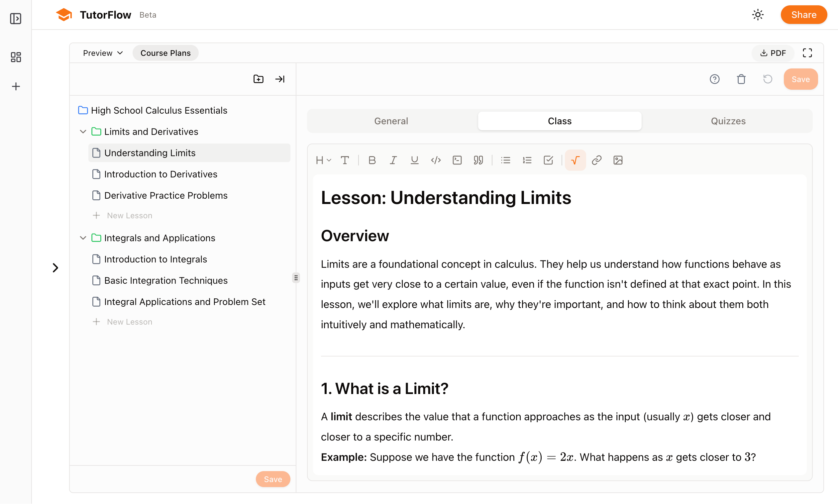Open the Preview dropdown

pyautogui.click(x=103, y=53)
